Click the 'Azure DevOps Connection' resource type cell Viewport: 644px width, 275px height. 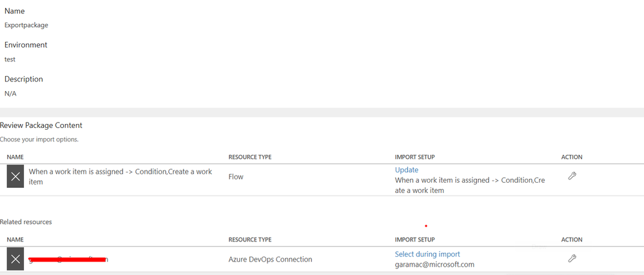tap(270, 259)
